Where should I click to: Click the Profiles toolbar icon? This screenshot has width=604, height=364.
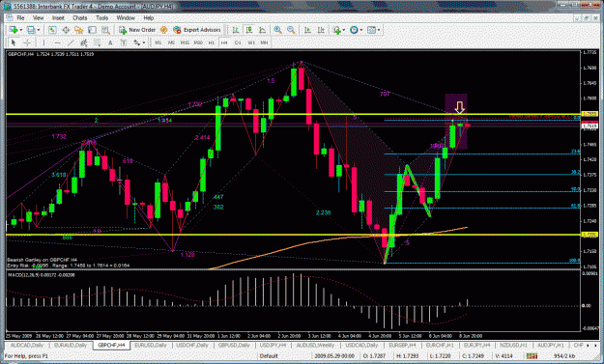[31, 30]
